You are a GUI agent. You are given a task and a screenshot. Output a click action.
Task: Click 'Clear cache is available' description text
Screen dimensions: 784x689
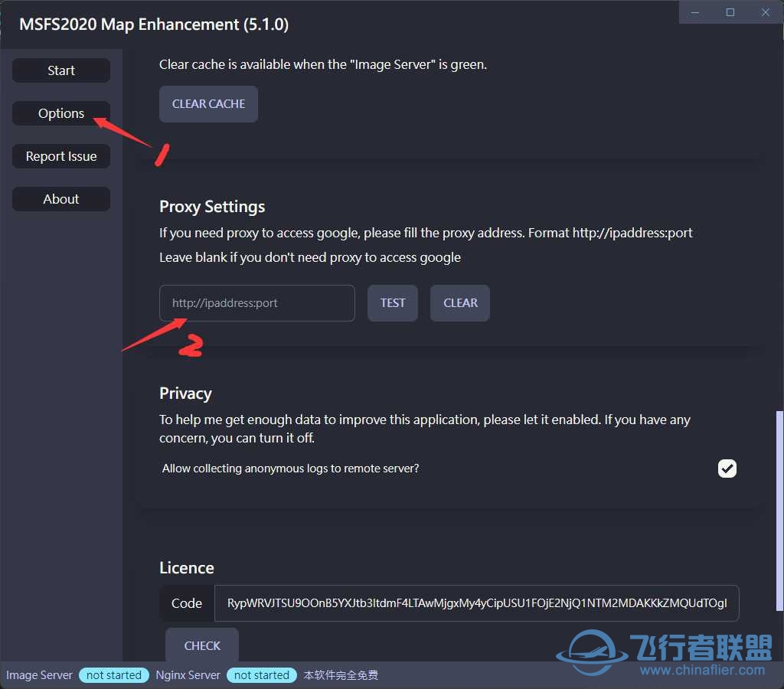[323, 64]
